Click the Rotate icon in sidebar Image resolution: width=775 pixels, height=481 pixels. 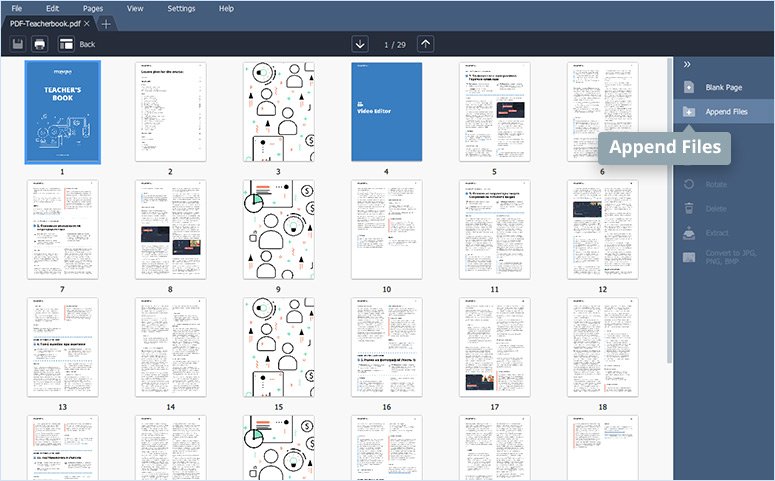click(x=689, y=184)
